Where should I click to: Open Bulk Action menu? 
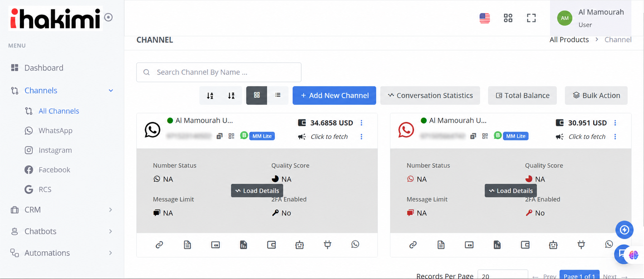coord(596,95)
